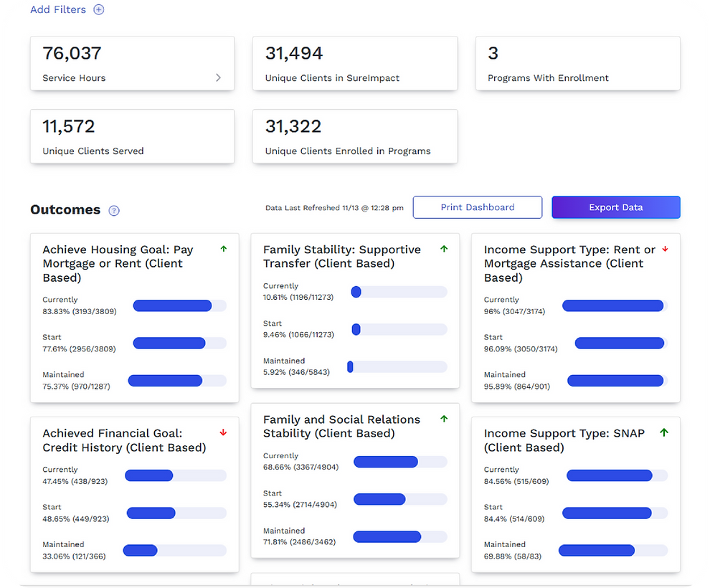
Task: Click the Unique Clients Served stat card
Action: (132, 136)
